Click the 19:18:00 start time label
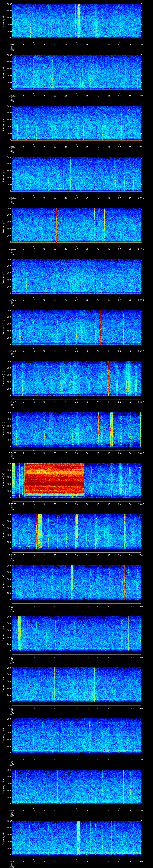Image resolution: width=153 pixels, height=868 pixels. [x=12, y=147]
